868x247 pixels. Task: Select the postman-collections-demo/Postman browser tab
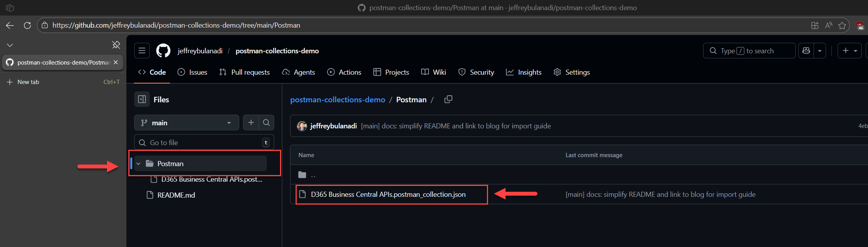coord(63,62)
